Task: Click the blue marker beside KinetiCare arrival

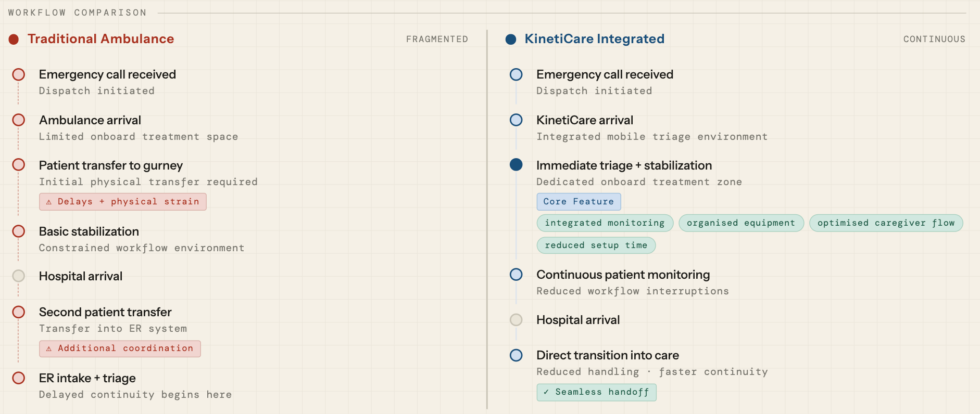Action: coord(516,120)
